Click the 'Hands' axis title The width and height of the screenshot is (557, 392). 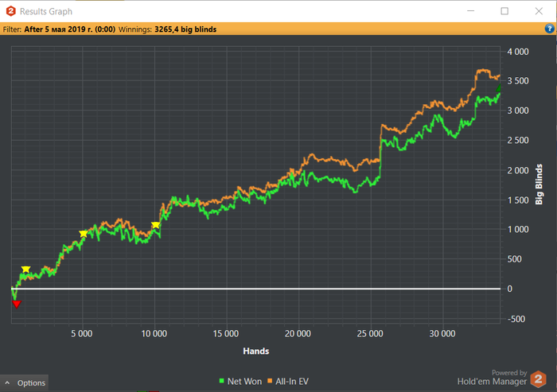point(255,351)
